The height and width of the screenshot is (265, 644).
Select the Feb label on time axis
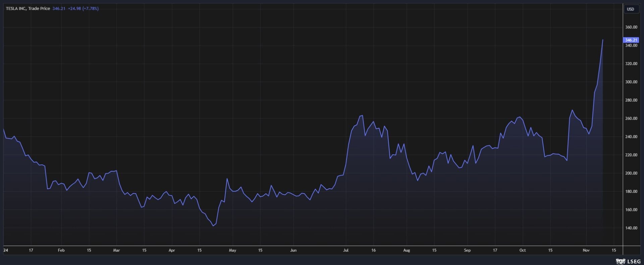61,250
